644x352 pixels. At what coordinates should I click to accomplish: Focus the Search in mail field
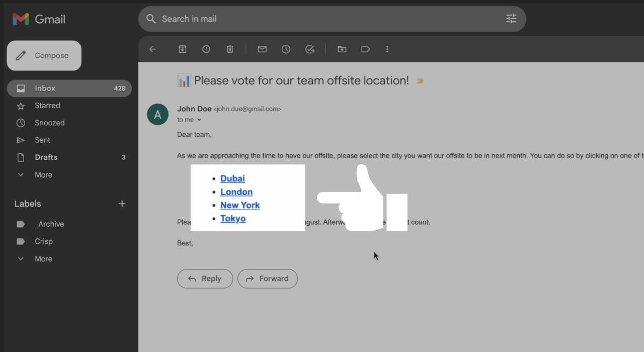point(332,19)
